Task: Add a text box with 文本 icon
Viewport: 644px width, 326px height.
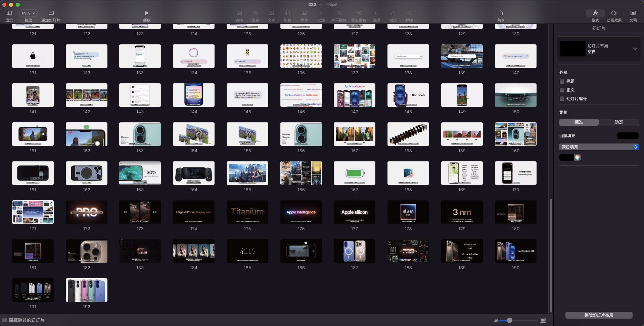Action: point(271,13)
